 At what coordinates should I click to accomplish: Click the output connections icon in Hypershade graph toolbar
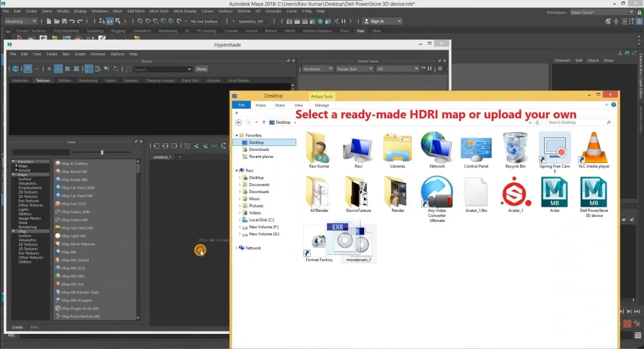click(x=175, y=146)
